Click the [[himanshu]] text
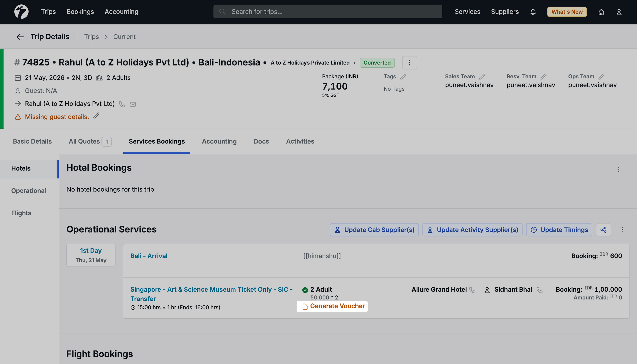637x364 pixels. coord(322,256)
